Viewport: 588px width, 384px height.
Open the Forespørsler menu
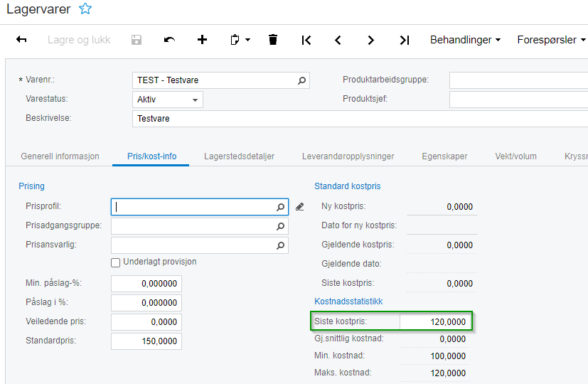click(551, 40)
